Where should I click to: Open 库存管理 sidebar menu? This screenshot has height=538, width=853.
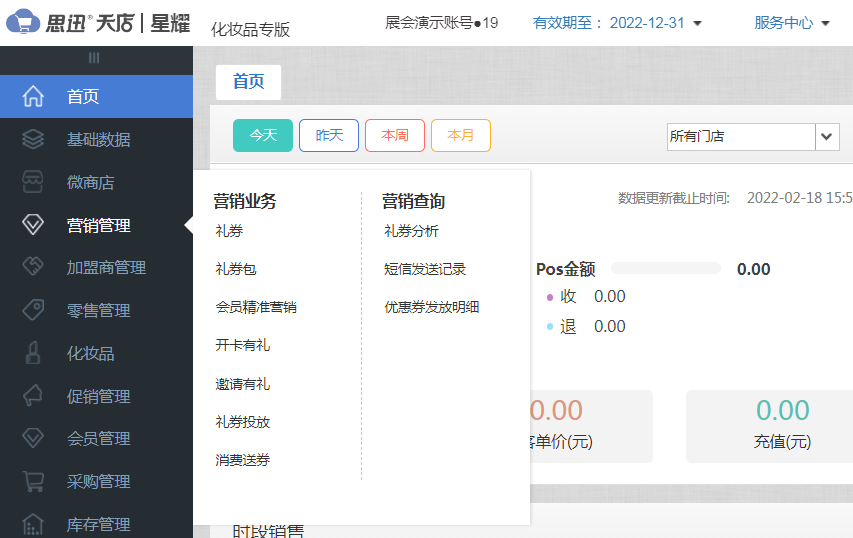tap(96, 524)
